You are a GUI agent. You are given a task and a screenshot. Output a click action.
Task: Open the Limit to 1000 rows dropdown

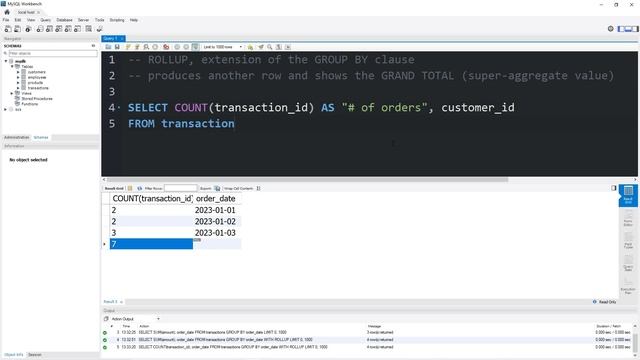point(222,47)
